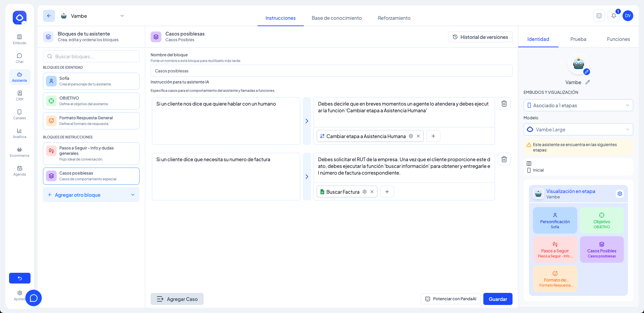Image resolution: width=644 pixels, height=313 pixels.
Task: Click the Guardar button
Action: click(x=497, y=299)
